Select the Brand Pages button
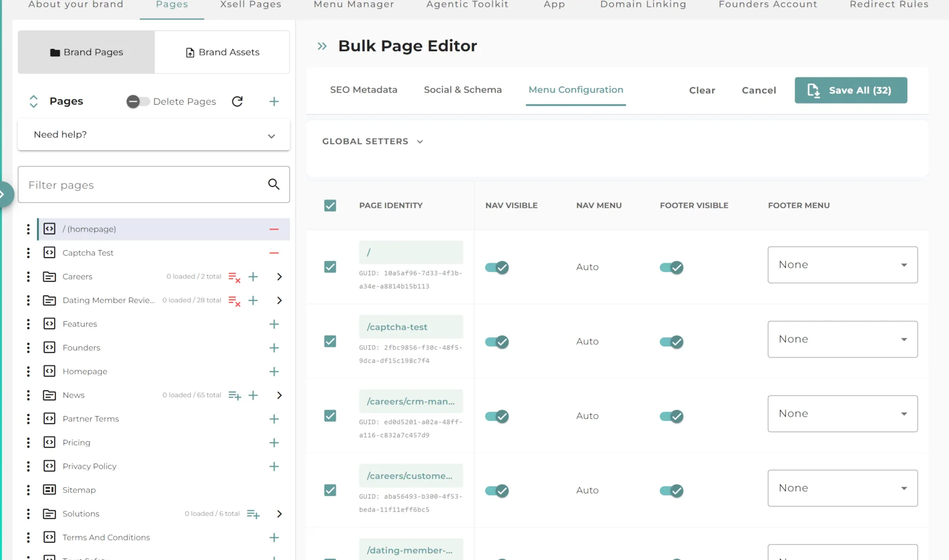 click(86, 52)
